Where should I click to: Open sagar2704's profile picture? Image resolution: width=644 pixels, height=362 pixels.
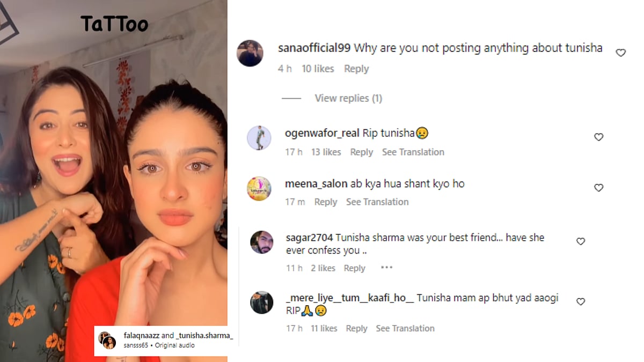[261, 242]
